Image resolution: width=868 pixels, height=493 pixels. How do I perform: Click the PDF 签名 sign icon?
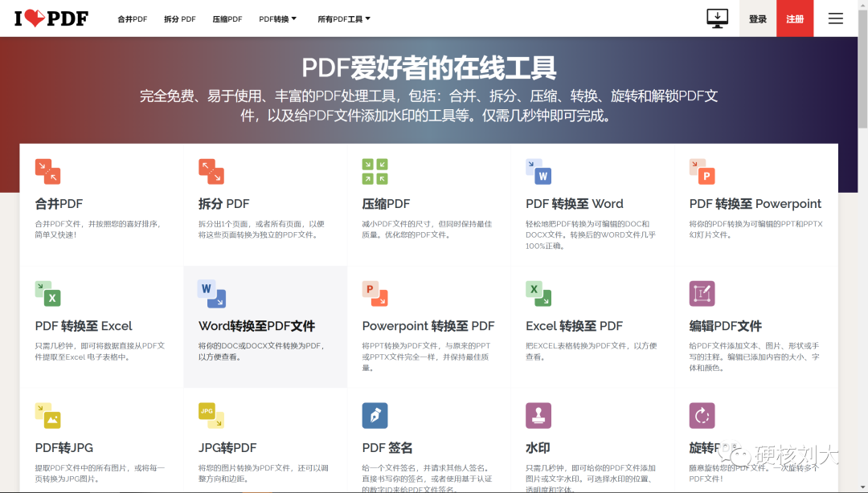coord(375,416)
